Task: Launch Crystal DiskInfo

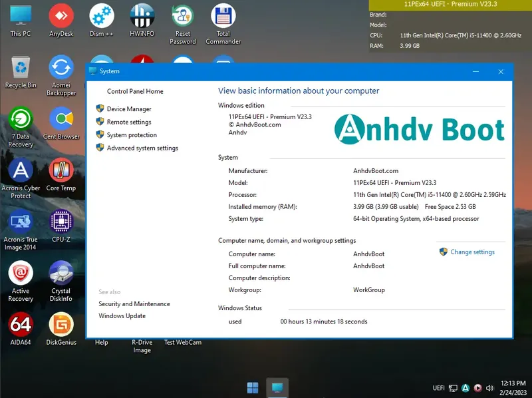Action: [61, 273]
